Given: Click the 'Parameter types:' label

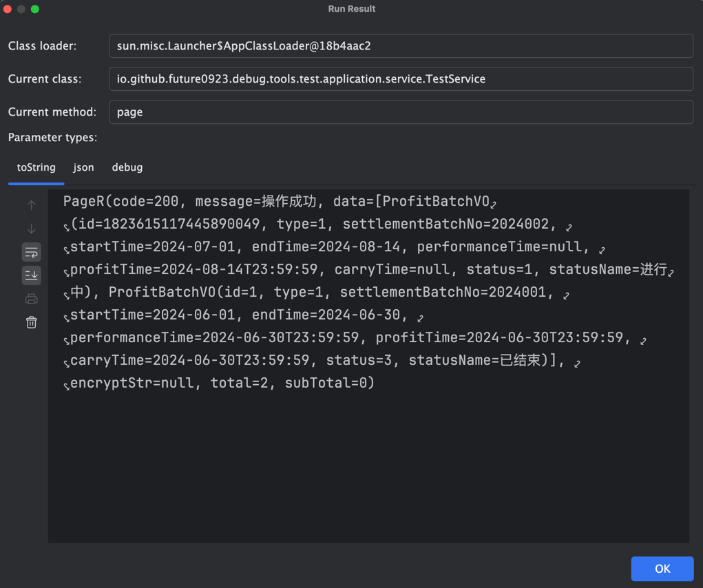Looking at the screenshot, I should tap(52, 137).
